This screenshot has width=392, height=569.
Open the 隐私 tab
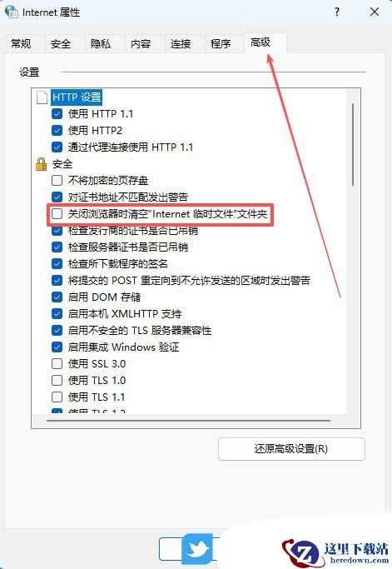[x=101, y=44]
